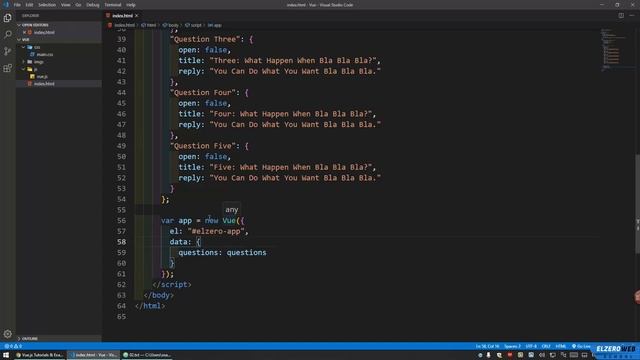
Task: Click line number 58 in gutter
Action: 121,242
